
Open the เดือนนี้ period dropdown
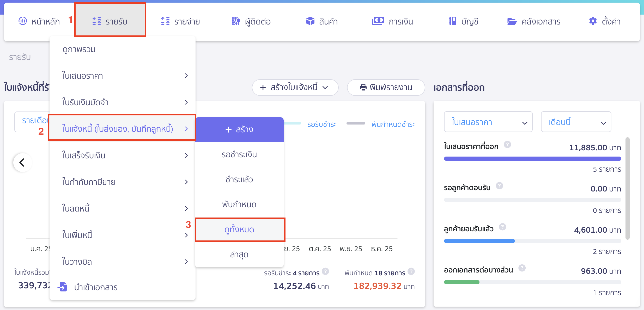(576, 122)
